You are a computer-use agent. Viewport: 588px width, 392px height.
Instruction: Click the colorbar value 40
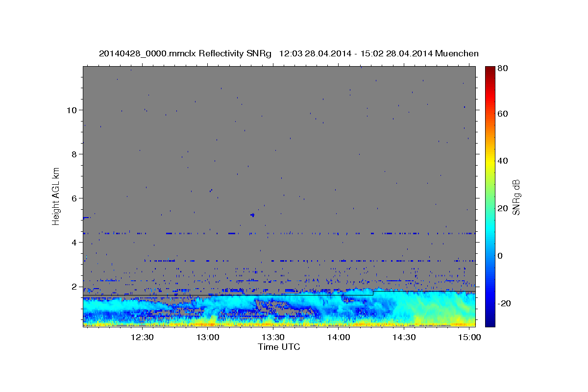pos(503,161)
